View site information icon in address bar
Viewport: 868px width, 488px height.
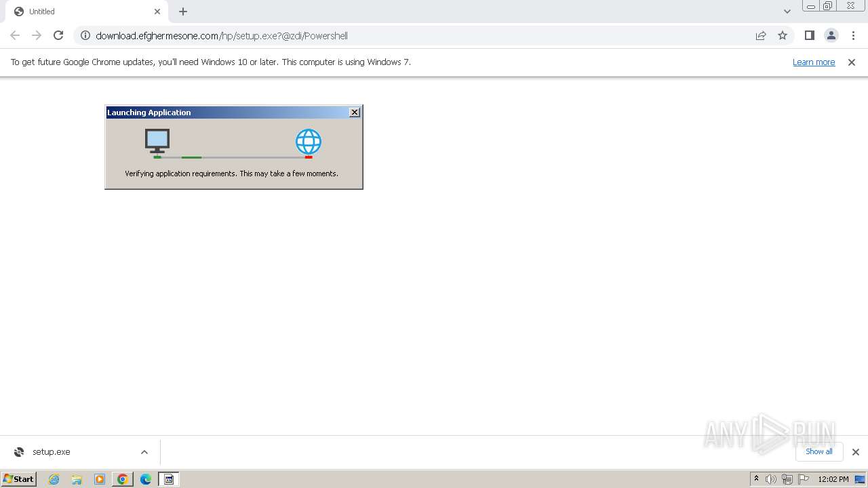point(85,35)
